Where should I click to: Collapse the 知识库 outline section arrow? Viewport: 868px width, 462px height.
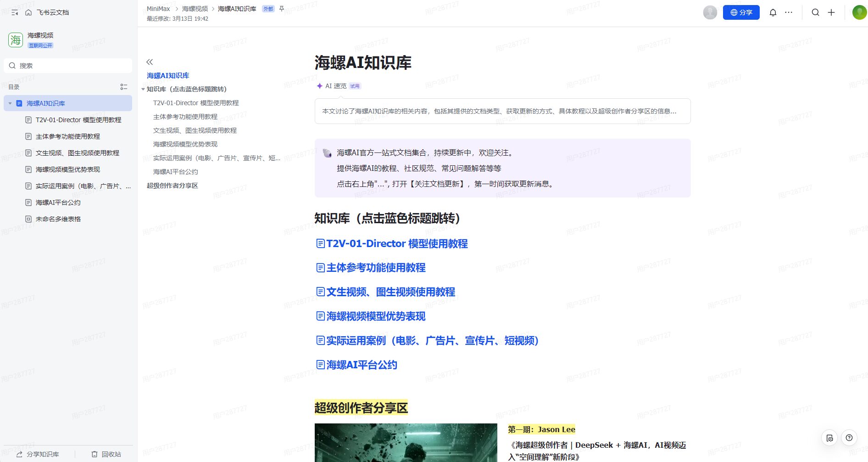(143, 89)
